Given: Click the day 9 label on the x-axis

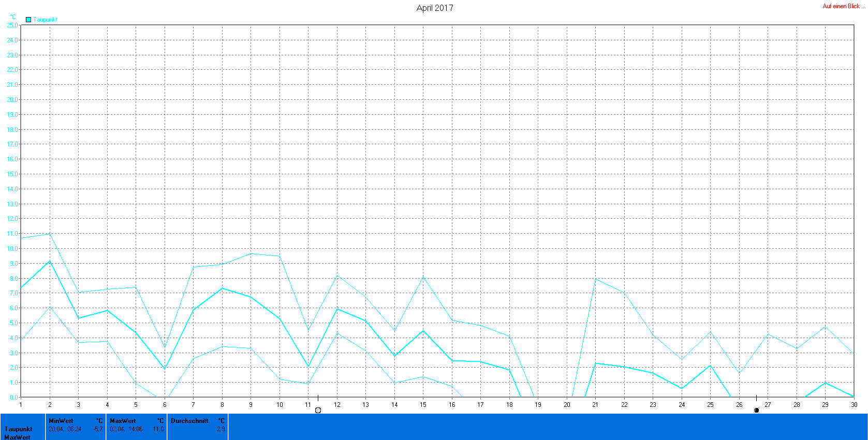Looking at the screenshot, I should coord(251,405).
